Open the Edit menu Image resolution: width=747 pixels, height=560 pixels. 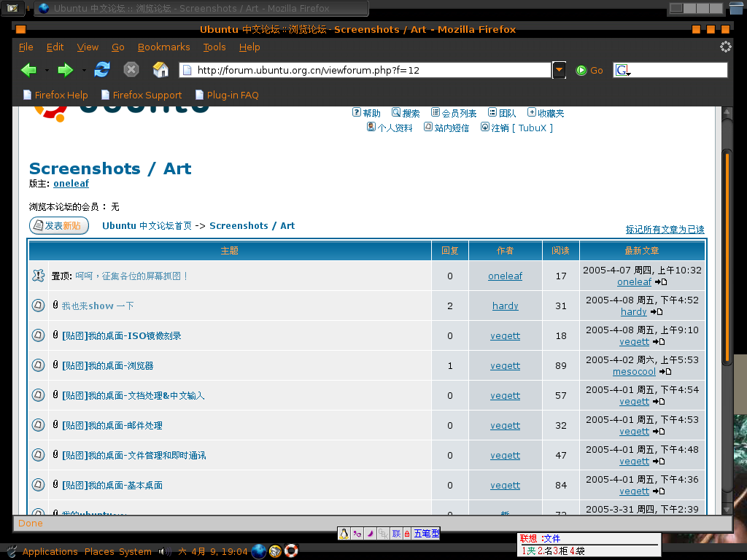tap(55, 47)
